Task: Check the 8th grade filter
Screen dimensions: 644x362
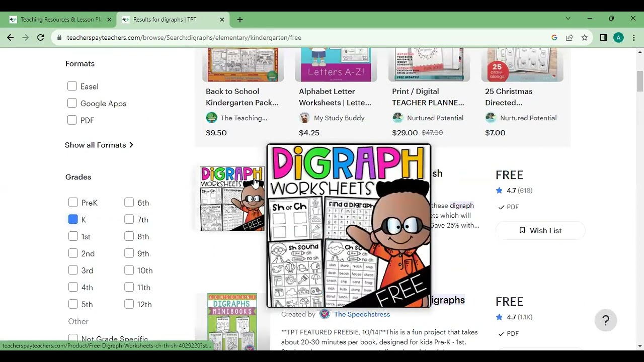Action: (129, 236)
